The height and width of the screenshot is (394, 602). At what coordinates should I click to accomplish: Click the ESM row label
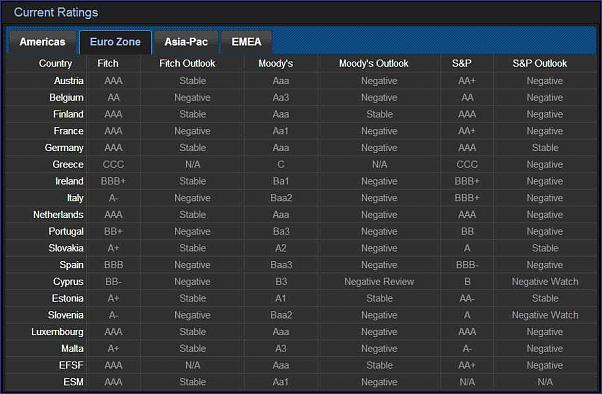(x=73, y=382)
